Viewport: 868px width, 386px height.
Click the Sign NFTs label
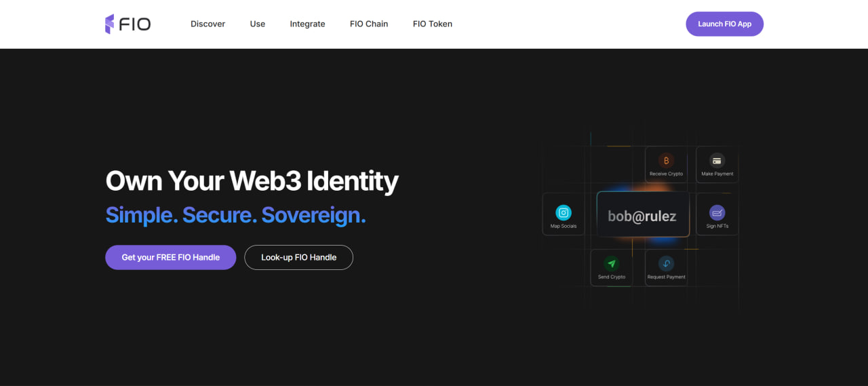[717, 226]
